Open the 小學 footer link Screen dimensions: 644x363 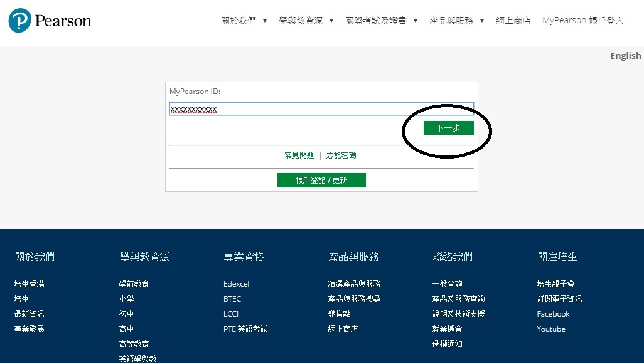tap(127, 299)
